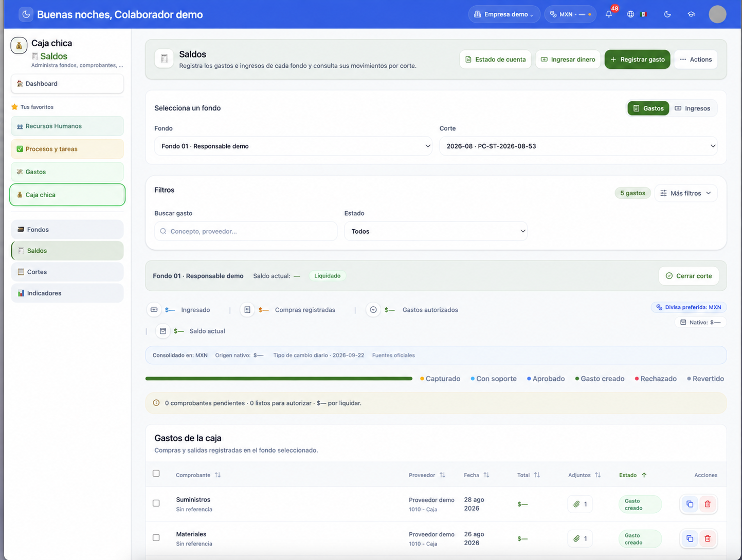Check the Materiales row checkbox
This screenshot has width=742, height=560.
coord(156,537)
